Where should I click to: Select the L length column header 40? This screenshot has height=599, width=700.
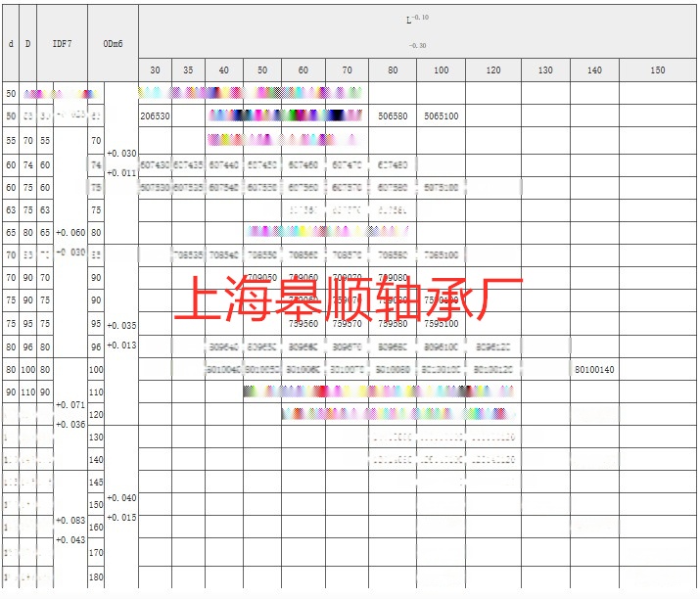point(224,70)
